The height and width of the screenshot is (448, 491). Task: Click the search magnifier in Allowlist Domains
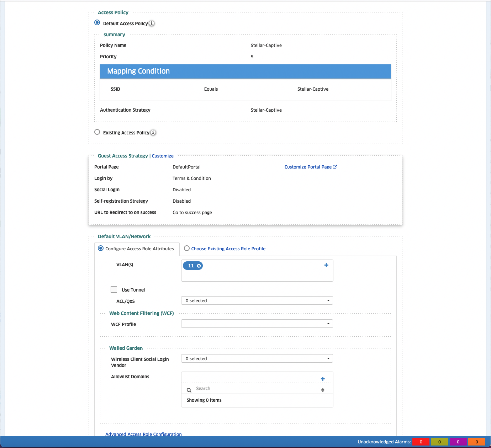coord(189,390)
